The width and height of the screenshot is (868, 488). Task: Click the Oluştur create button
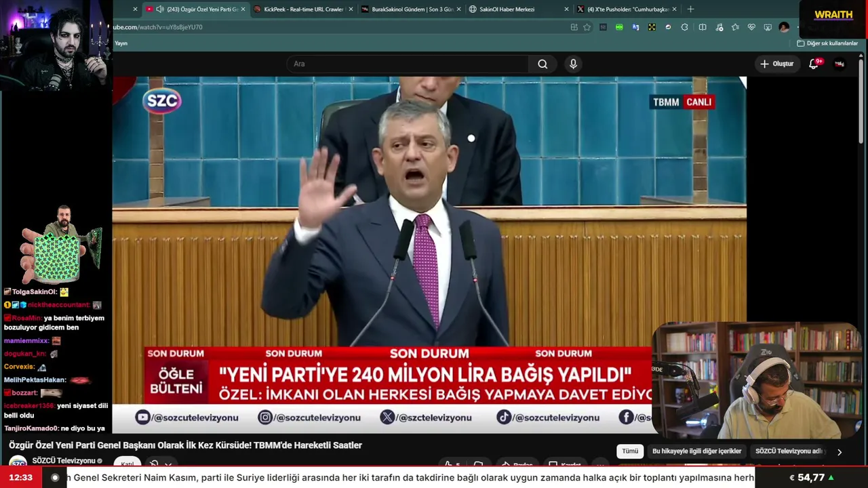(776, 64)
